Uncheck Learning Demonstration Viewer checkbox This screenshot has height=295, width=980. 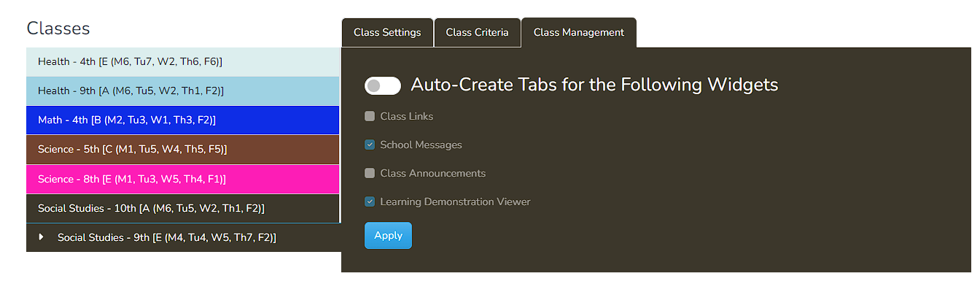(x=370, y=202)
